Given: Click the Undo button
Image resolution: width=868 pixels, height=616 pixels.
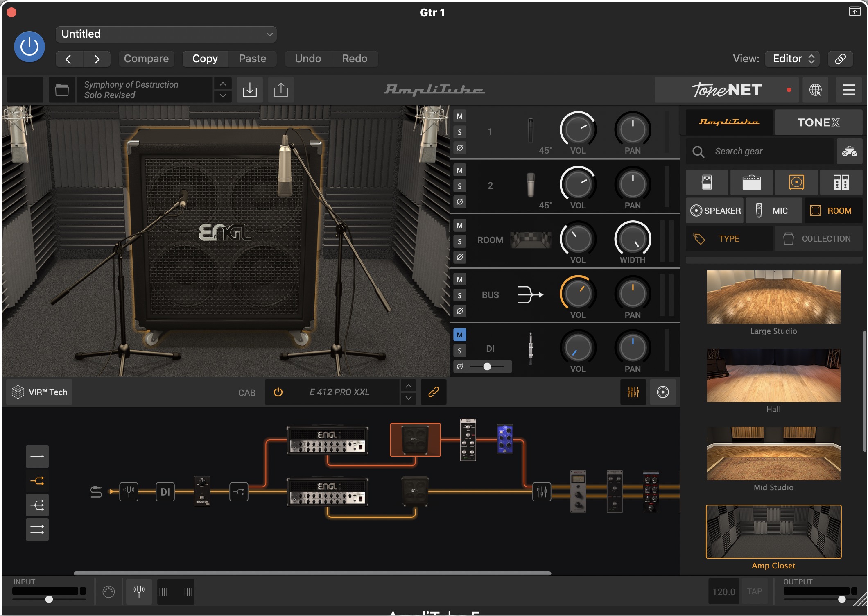Looking at the screenshot, I should (x=308, y=59).
